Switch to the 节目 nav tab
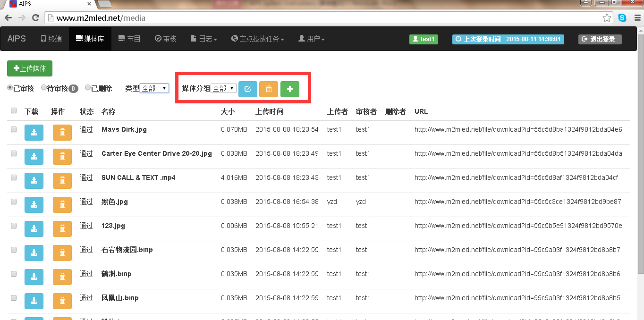The width and height of the screenshot is (644, 320). pyautogui.click(x=129, y=39)
